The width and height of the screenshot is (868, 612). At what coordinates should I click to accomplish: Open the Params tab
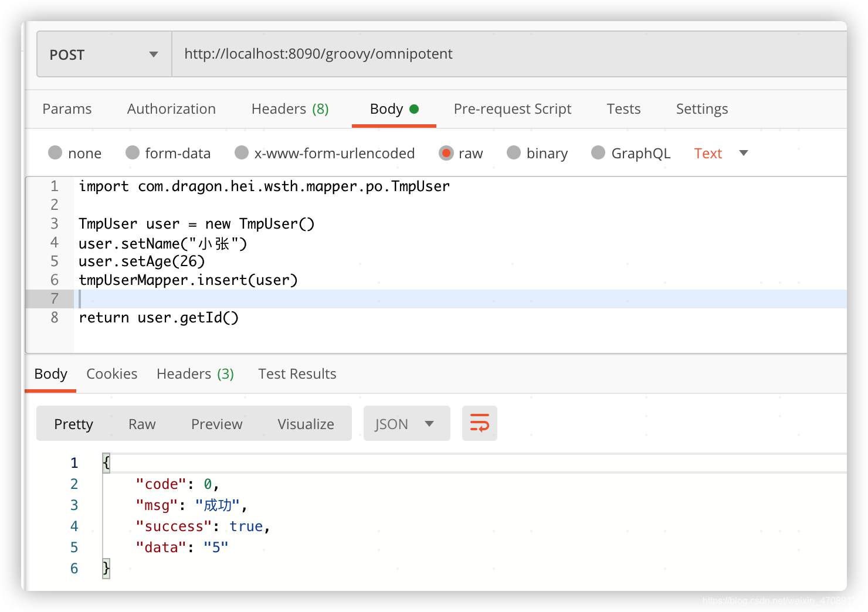click(67, 109)
